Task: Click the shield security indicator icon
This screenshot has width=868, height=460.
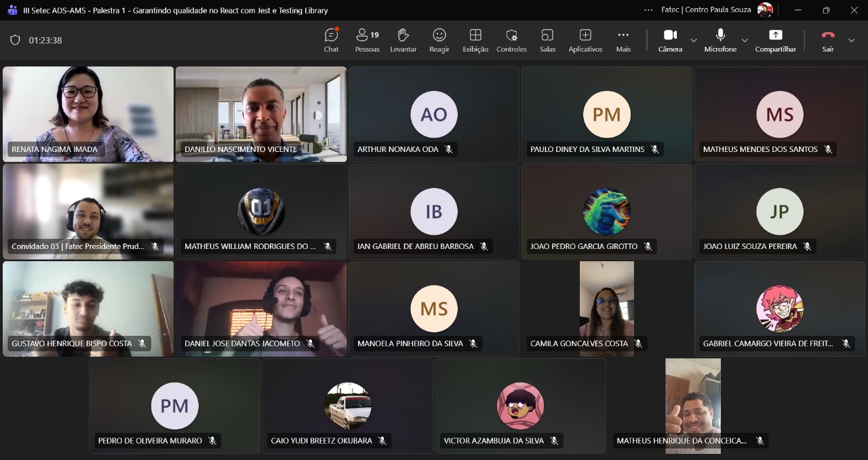Action: click(15, 40)
